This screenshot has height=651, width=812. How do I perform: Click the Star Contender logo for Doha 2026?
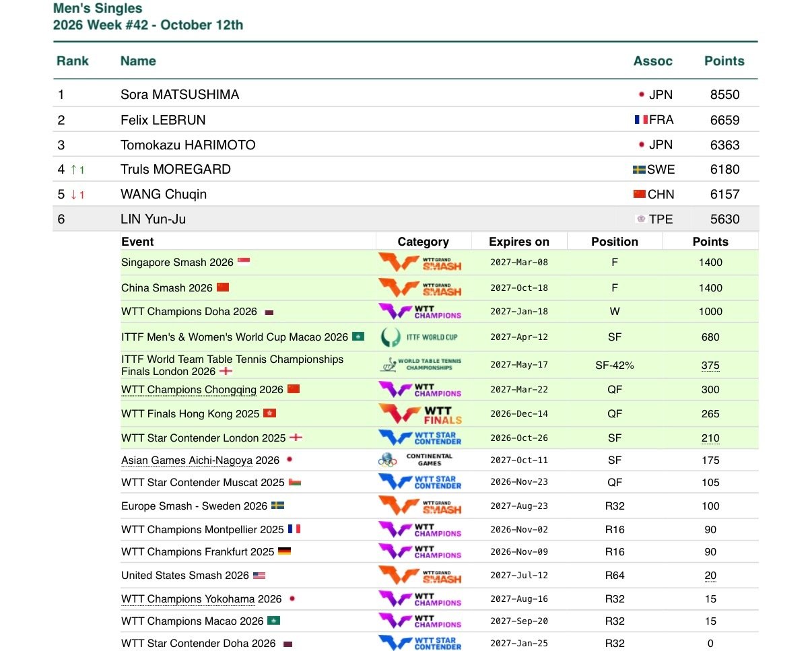(420, 644)
